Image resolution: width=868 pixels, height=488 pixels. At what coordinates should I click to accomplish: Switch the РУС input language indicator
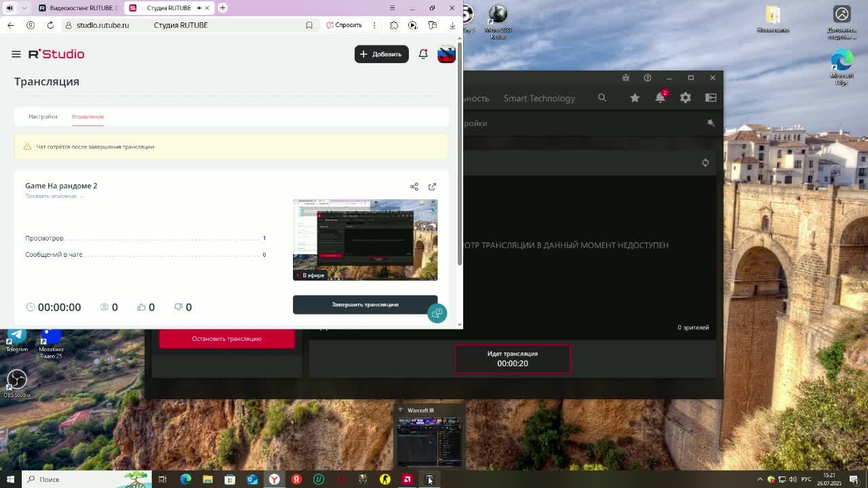coord(806,479)
